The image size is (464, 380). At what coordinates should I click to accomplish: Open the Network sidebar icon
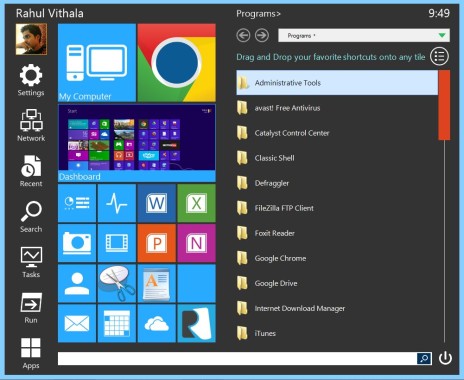click(31, 125)
